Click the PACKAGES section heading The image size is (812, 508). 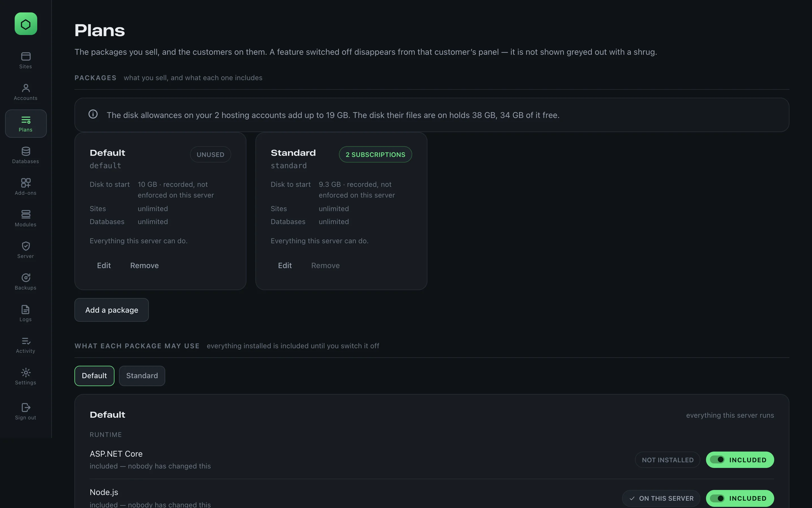click(x=95, y=78)
